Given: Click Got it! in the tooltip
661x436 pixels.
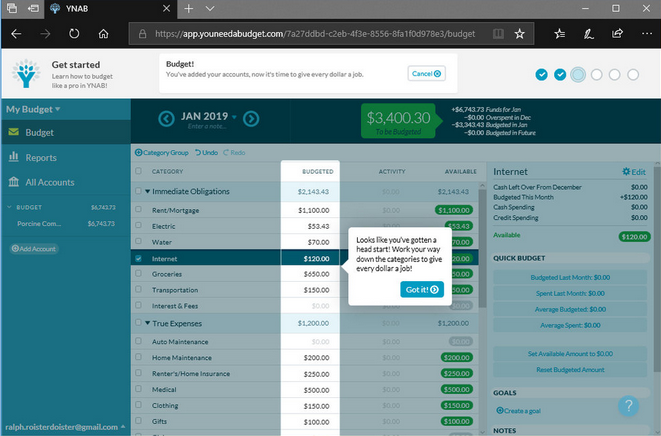Looking at the screenshot, I should [422, 289].
